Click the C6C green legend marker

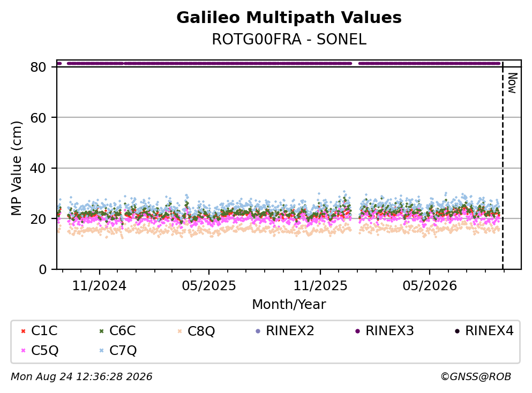point(101,331)
